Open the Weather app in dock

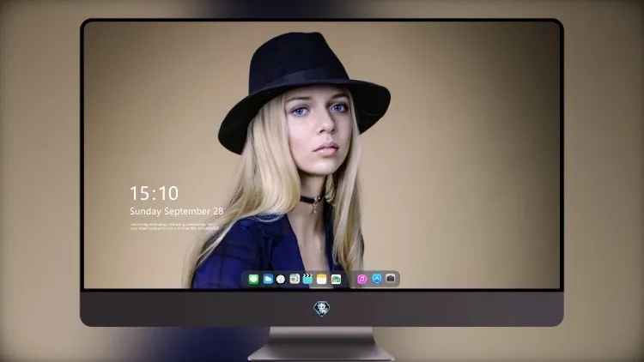[268, 280]
